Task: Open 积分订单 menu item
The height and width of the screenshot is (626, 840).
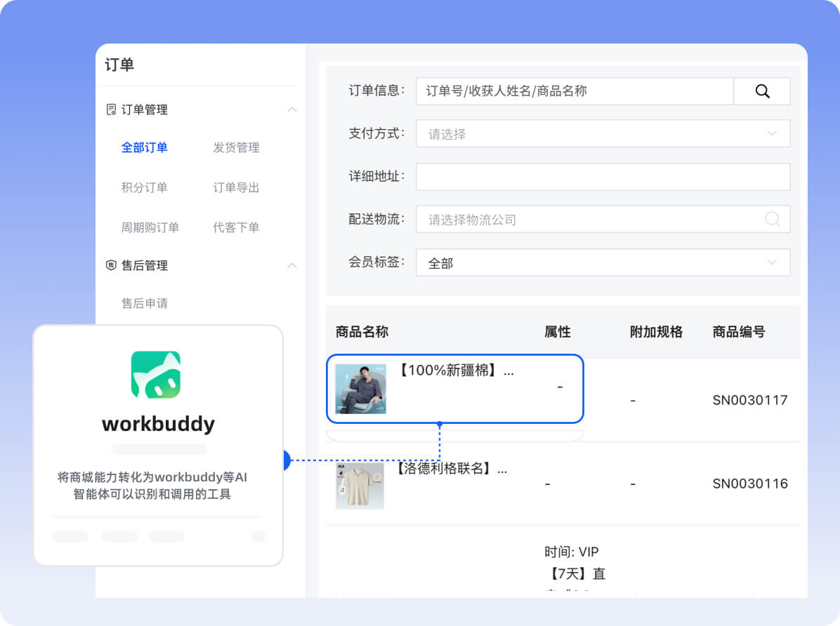Action: (x=144, y=187)
